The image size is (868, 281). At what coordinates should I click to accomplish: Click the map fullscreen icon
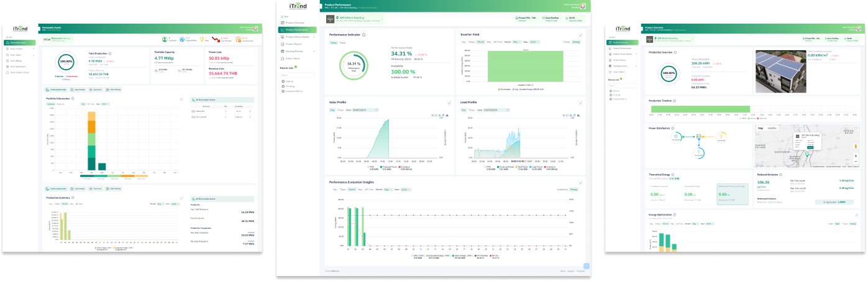tap(856, 129)
